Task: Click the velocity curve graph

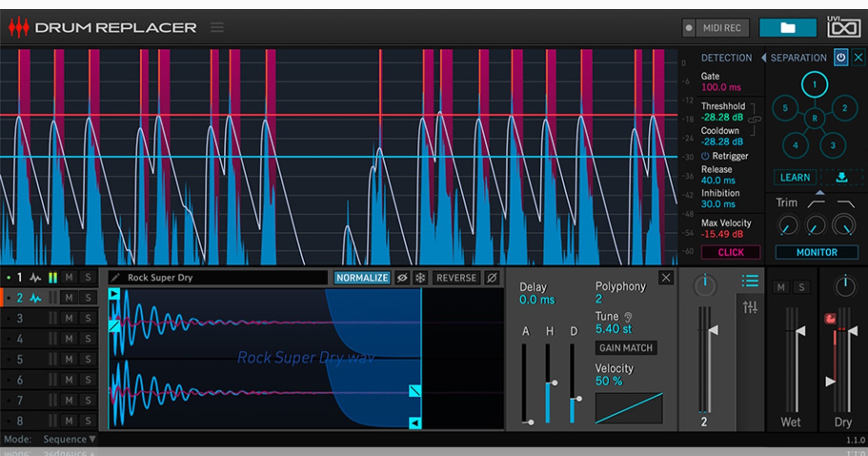Action: (629, 408)
